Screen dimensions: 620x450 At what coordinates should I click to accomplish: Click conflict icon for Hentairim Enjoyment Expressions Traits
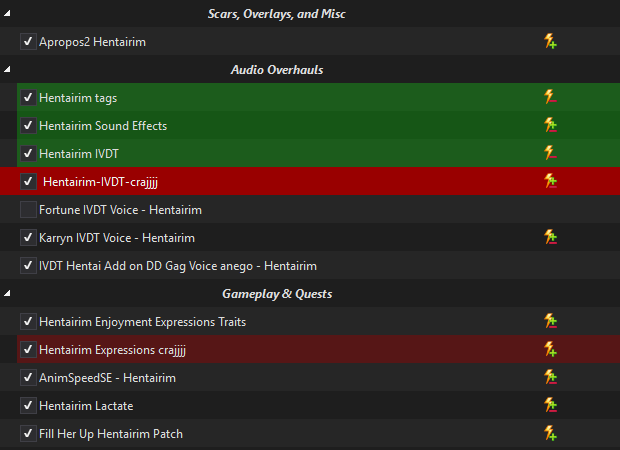click(x=550, y=321)
